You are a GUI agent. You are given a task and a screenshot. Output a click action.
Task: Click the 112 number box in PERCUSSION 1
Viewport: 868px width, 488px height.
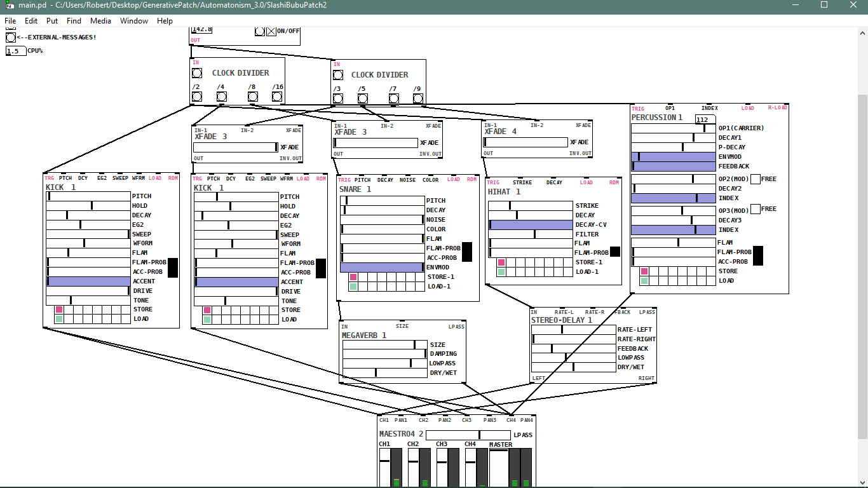pyautogui.click(x=705, y=119)
